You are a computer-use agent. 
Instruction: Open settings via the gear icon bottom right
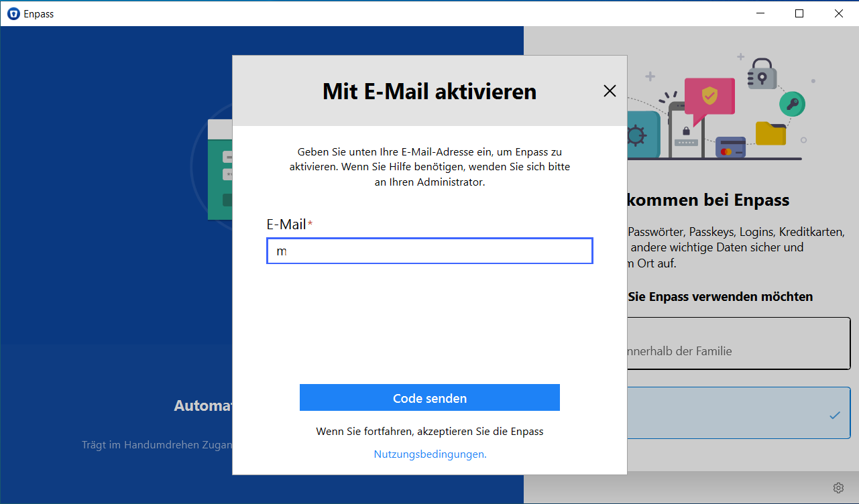[x=838, y=488]
